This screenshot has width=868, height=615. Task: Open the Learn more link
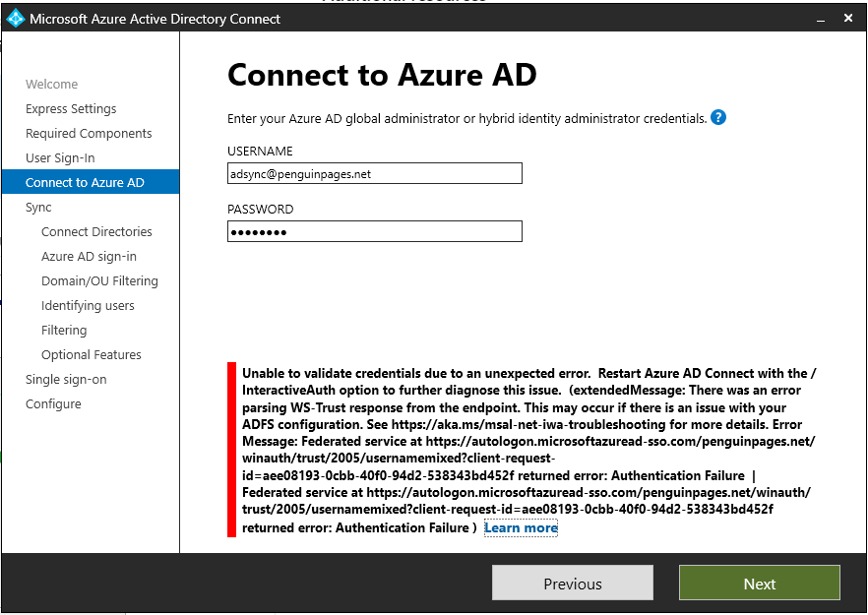pyautogui.click(x=521, y=527)
